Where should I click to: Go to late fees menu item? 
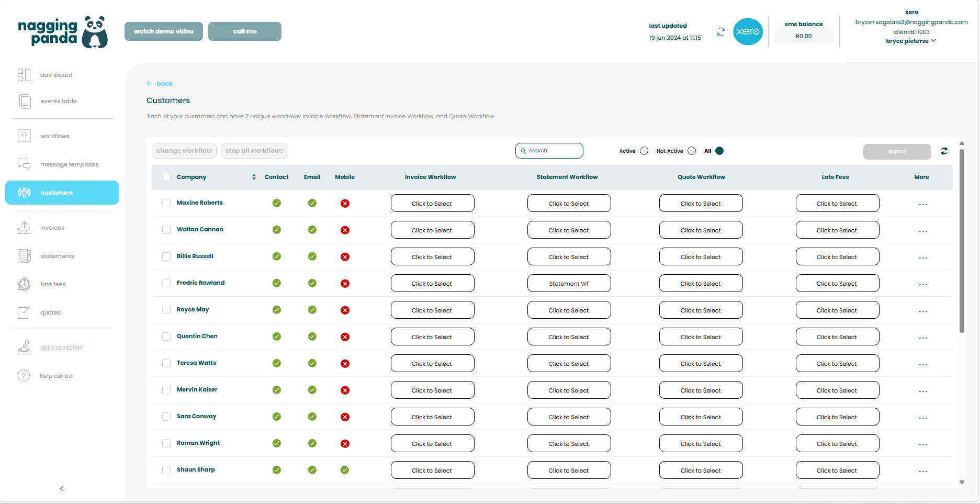(53, 284)
